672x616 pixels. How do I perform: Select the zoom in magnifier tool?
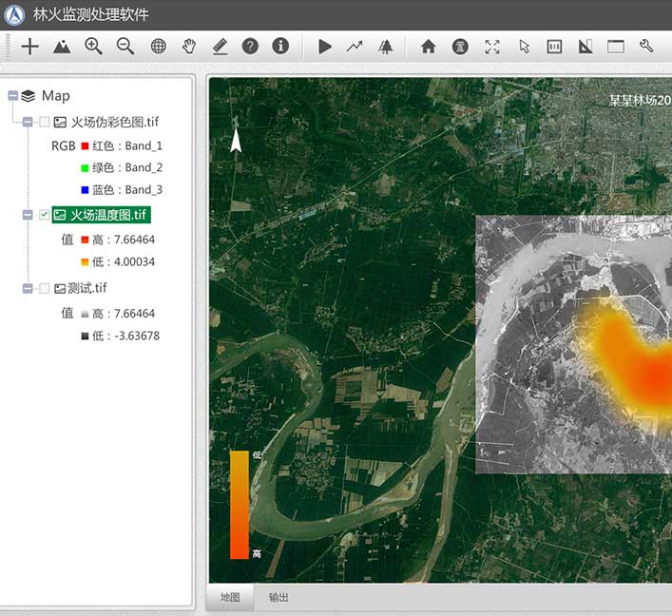point(93,46)
